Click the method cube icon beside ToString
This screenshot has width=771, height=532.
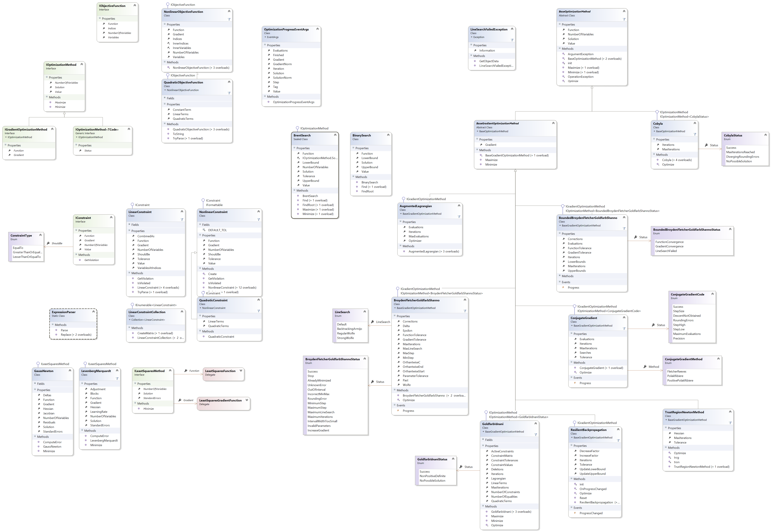169,134
